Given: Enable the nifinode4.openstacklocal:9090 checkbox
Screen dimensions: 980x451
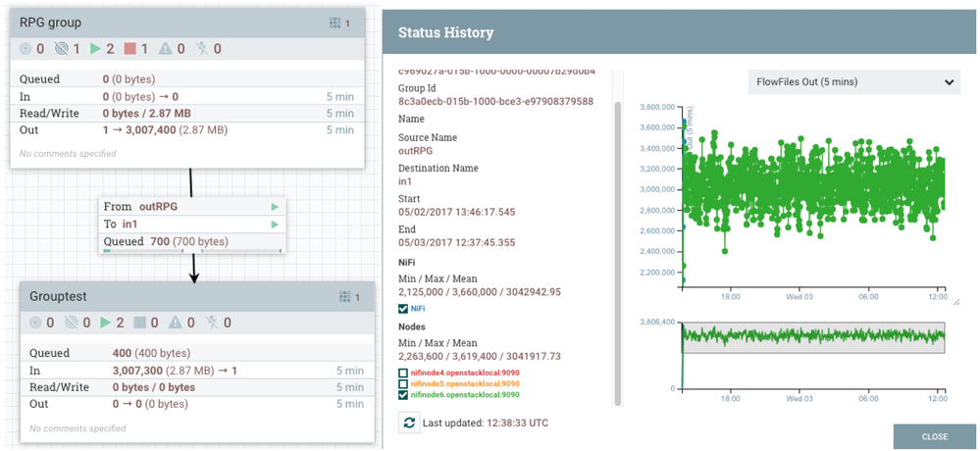Looking at the screenshot, I should [404, 374].
